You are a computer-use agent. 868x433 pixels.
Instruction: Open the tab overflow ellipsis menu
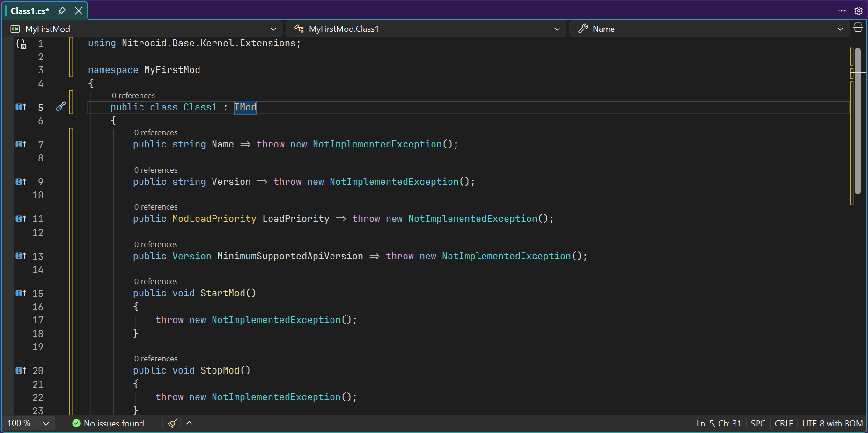[x=842, y=11]
